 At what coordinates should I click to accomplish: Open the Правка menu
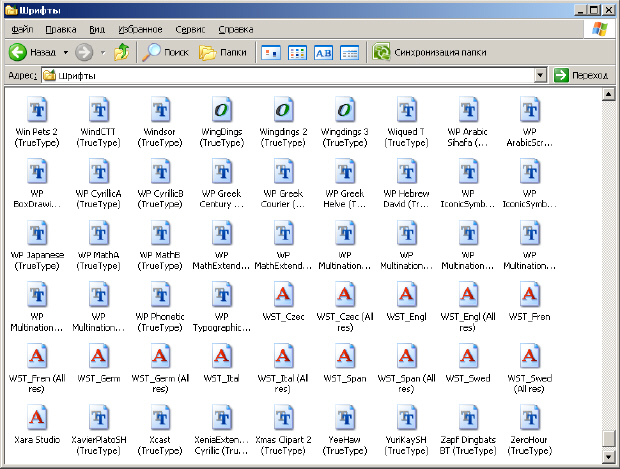point(60,29)
